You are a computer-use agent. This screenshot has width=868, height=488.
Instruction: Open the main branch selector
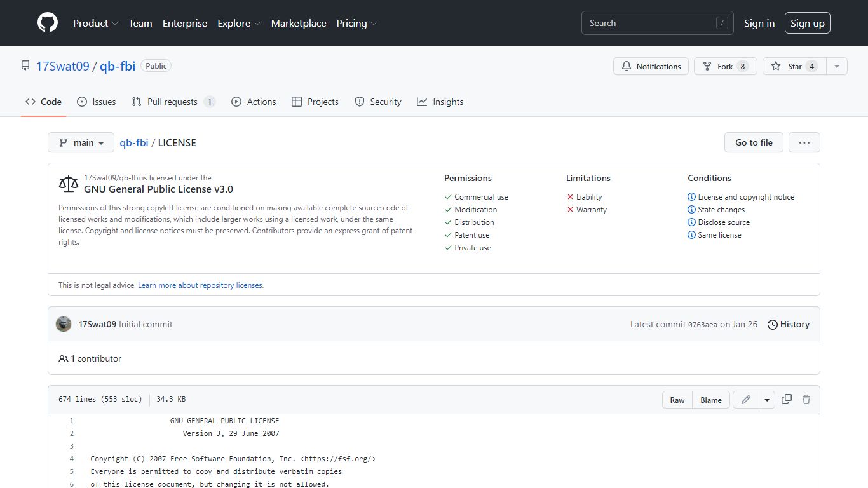(x=81, y=142)
